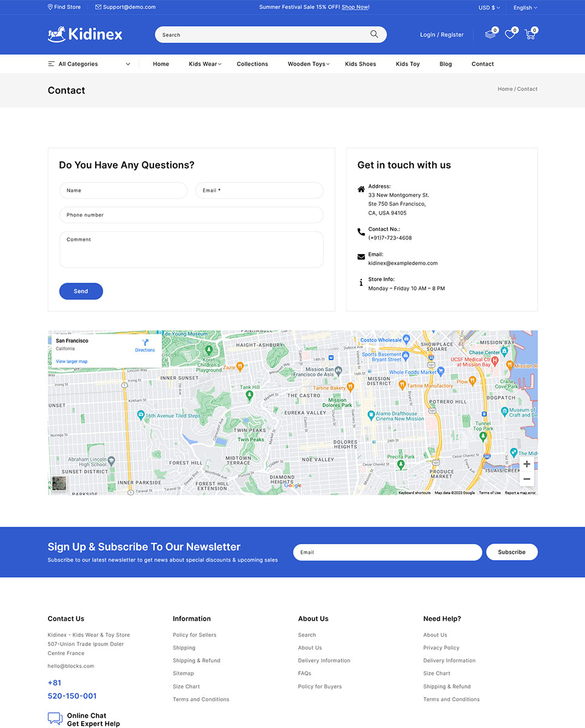Click the Phone number input field
The height and width of the screenshot is (728, 585).
tap(191, 215)
